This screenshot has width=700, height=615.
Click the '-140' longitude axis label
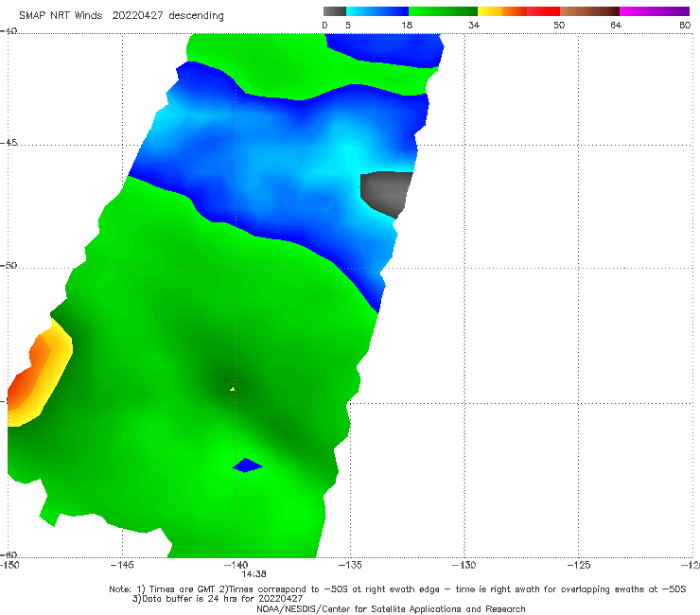coord(236,565)
